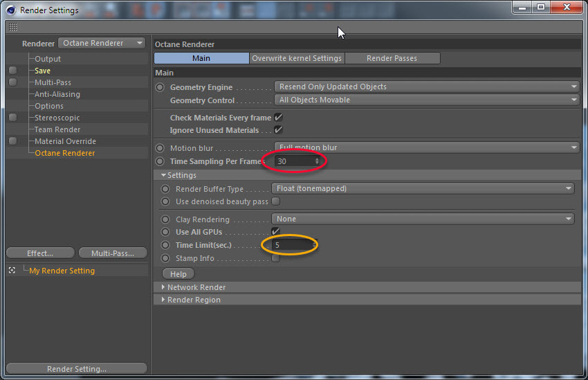588x380 pixels.
Task: Select Save in the settings list
Action: (42, 71)
